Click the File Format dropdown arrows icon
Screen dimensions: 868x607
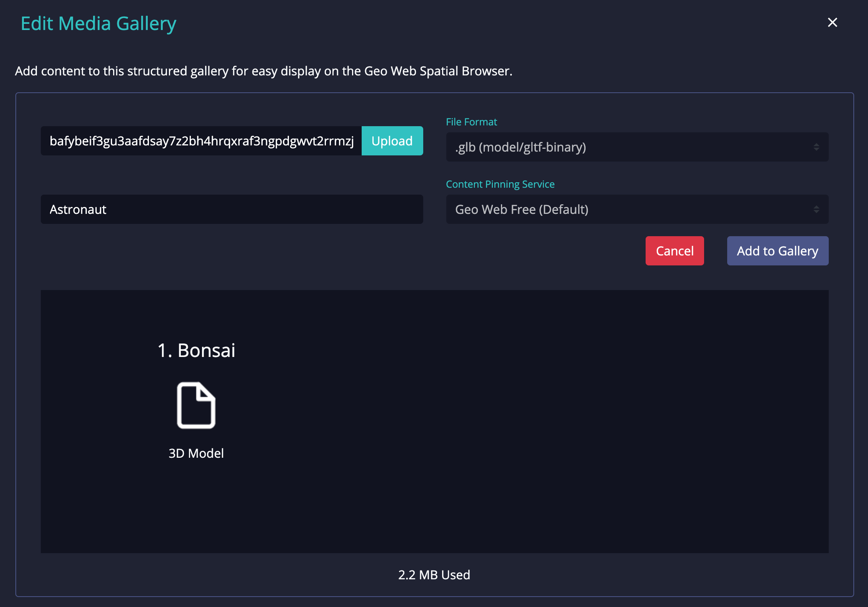tap(816, 147)
